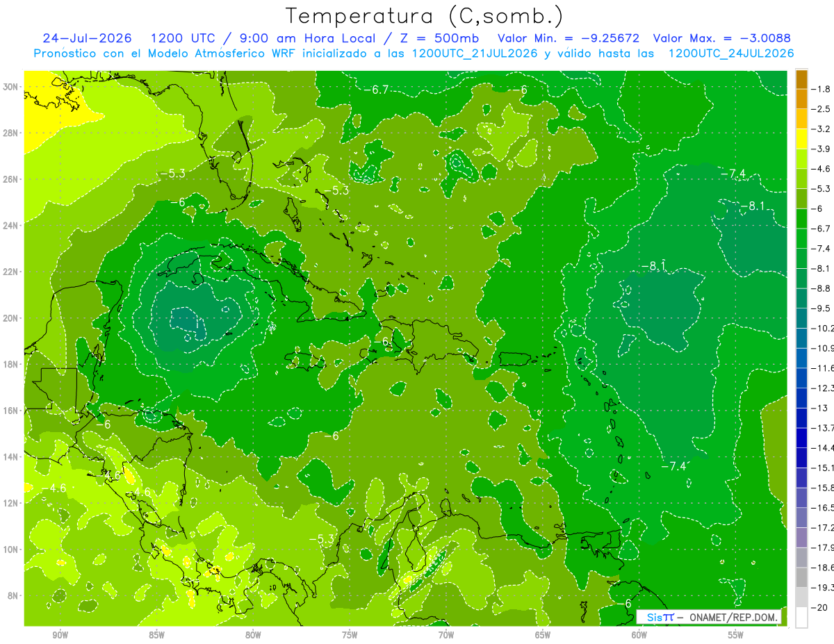Click the '65W' longitude axis label
Viewport: 834px width, 644px height.
pyautogui.click(x=543, y=635)
